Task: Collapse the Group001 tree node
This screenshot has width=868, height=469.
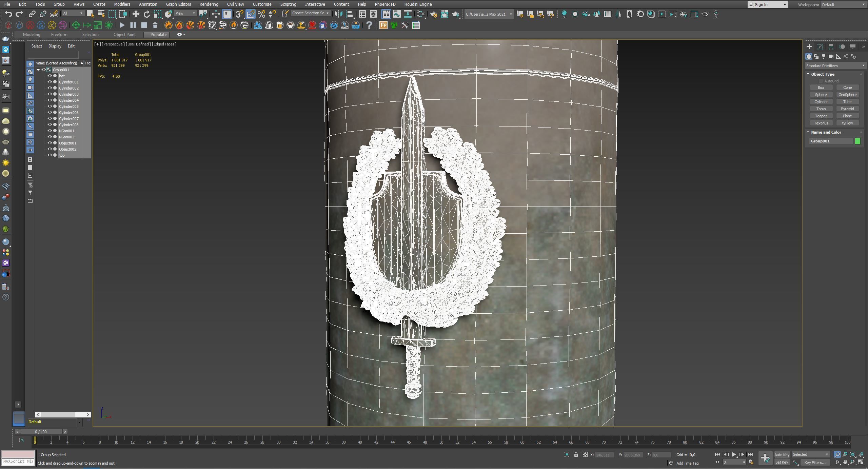Action: [x=38, y=70]
